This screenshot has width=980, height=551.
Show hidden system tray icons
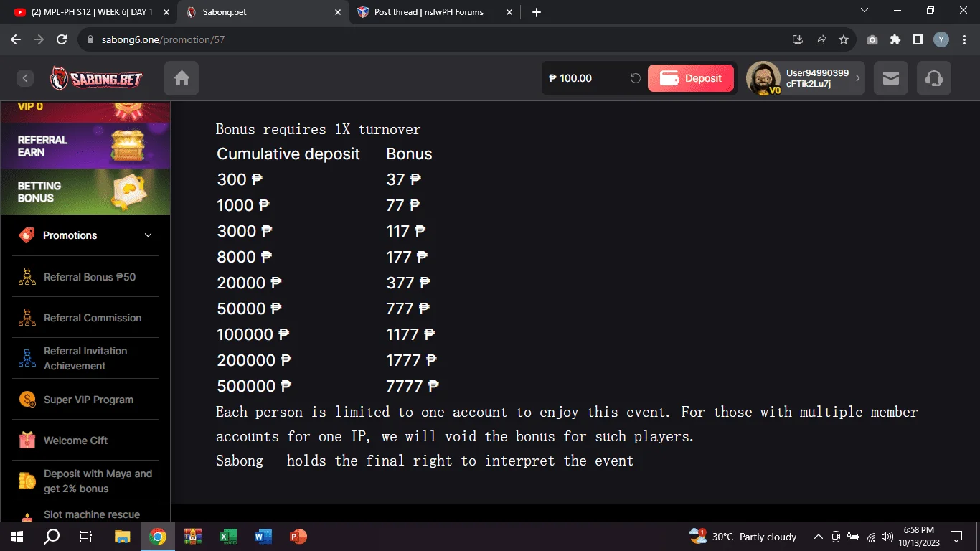pyautogui.click(x=818, y=537)
